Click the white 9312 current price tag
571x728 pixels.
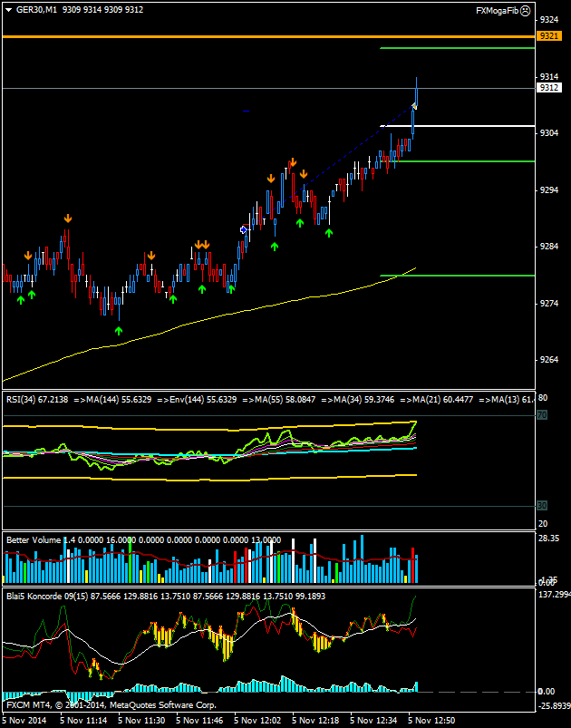click(x=547, y=88)
